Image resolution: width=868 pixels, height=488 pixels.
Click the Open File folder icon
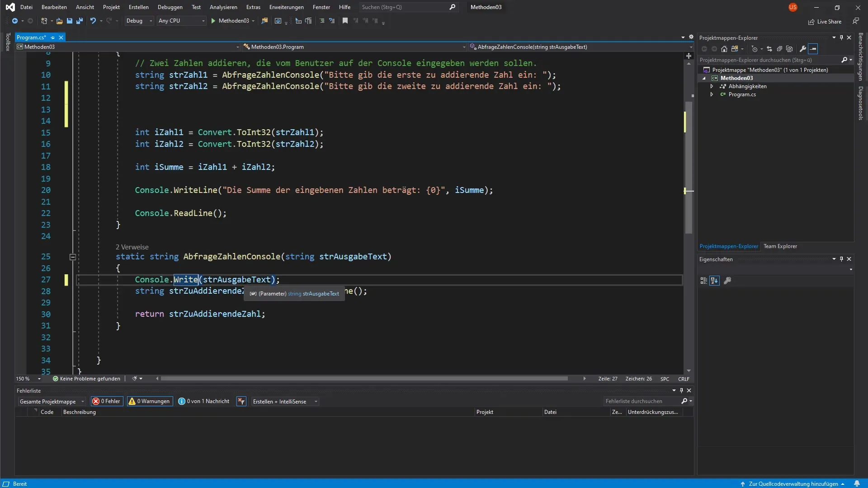pos(59,21)
